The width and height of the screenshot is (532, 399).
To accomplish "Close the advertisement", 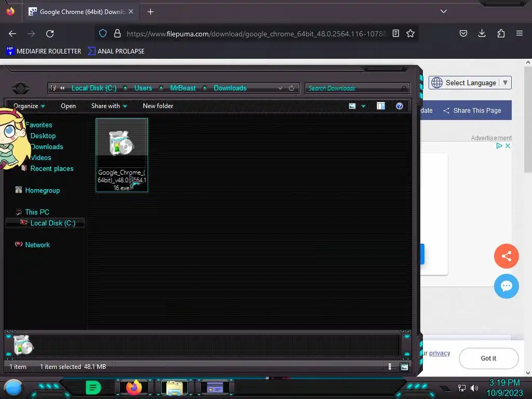I will (508, 146).
